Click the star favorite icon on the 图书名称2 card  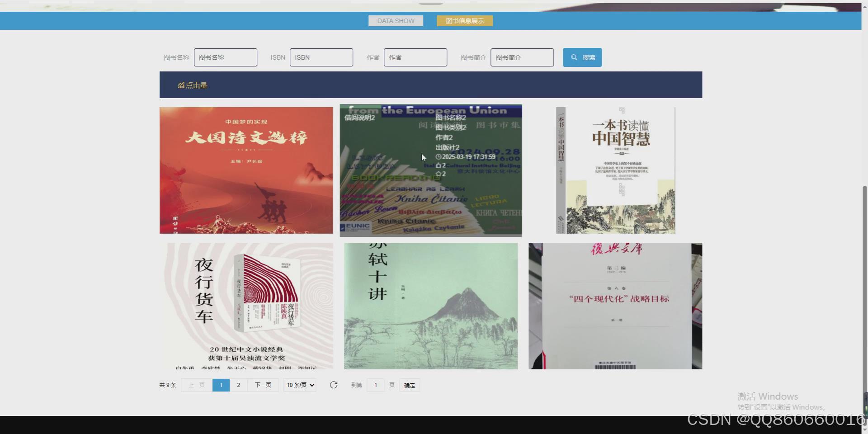(438, 174)
